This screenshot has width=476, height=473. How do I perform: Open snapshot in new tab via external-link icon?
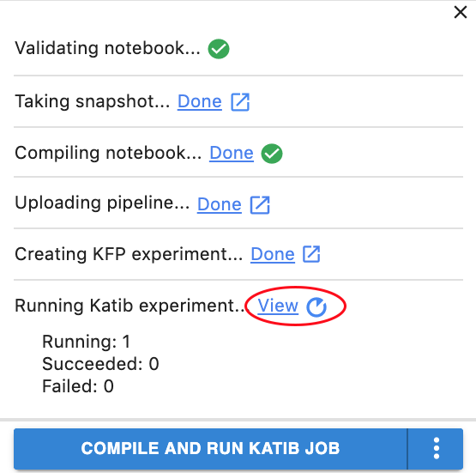point(240,102)
